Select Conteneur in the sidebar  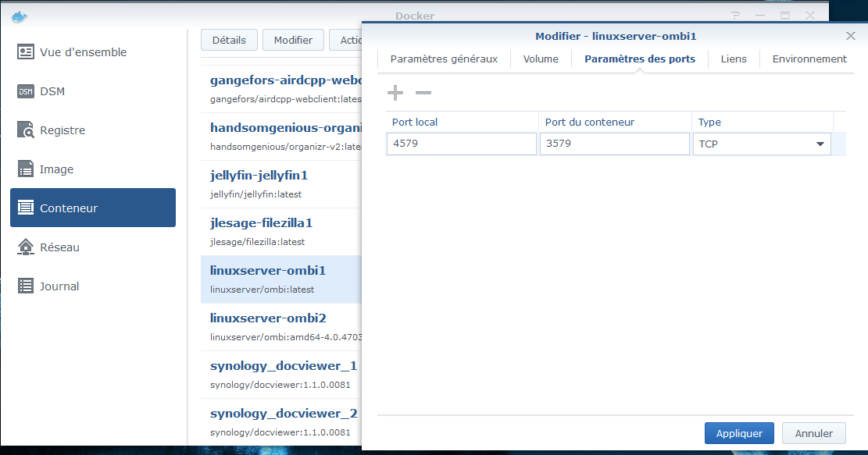[93, 208]
